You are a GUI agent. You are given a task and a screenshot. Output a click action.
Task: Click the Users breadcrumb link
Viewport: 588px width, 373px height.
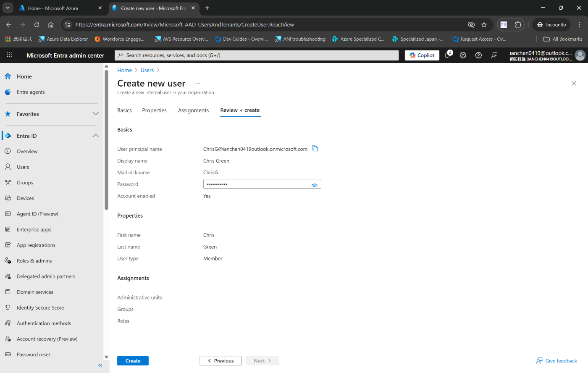[x=147, y=70]
